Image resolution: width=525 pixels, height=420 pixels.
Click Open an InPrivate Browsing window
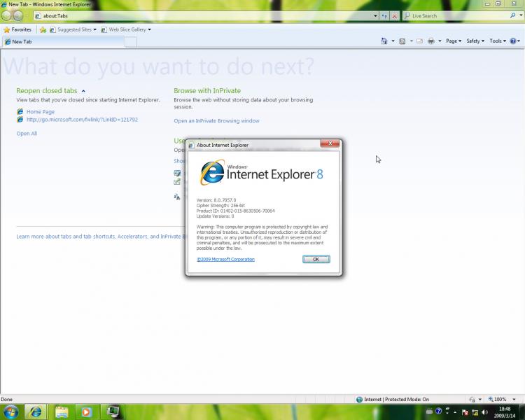click(216, 120)
